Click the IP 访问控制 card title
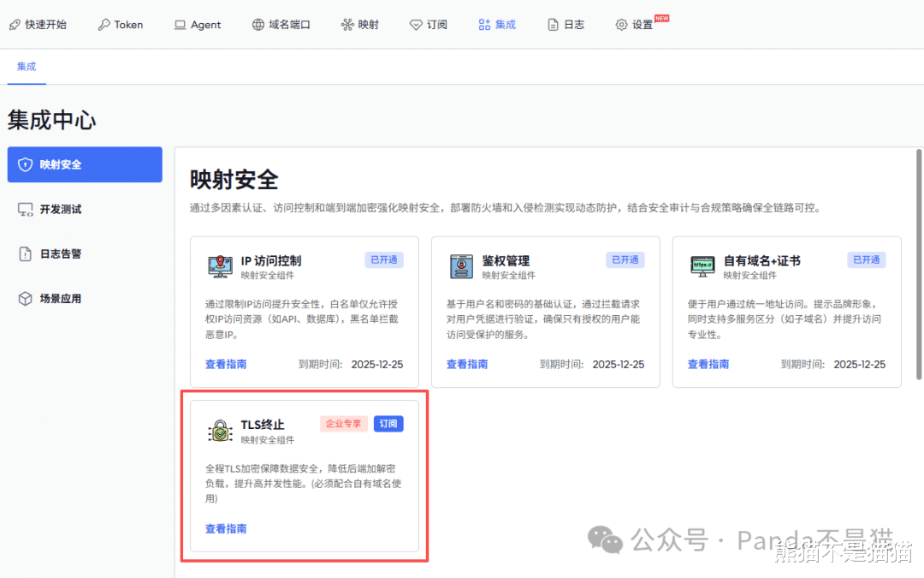 click(271, 260)
